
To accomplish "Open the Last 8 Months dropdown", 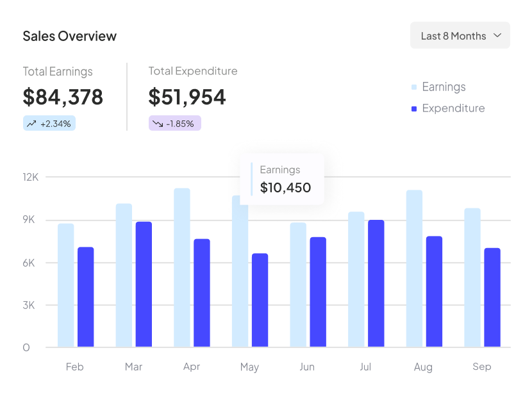I will [459, 36].
